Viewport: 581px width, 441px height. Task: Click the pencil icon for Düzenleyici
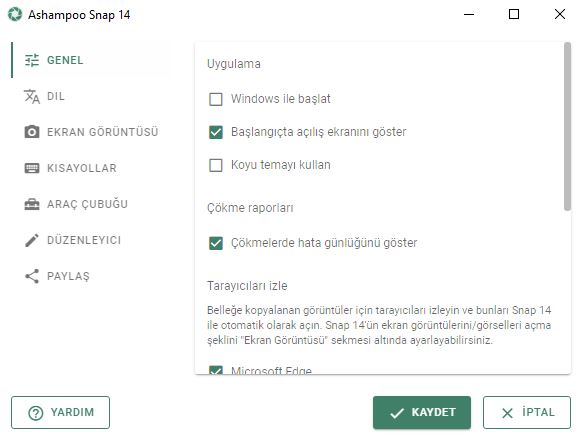coord(32,240)
